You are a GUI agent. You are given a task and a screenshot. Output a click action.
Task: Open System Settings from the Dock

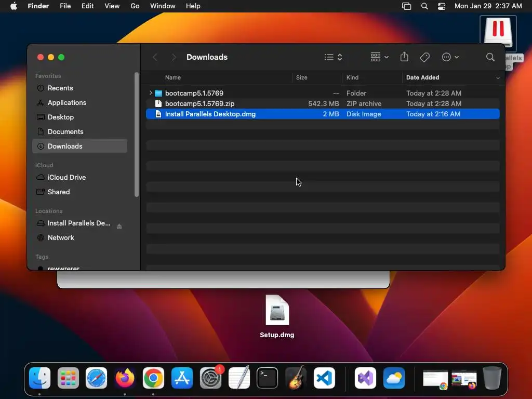[x=211, y=378]
